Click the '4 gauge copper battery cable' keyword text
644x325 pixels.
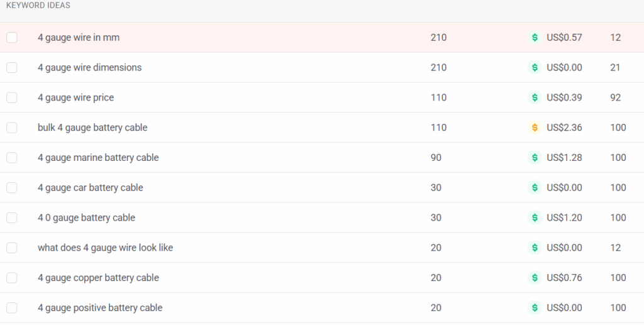click(98, 278)
